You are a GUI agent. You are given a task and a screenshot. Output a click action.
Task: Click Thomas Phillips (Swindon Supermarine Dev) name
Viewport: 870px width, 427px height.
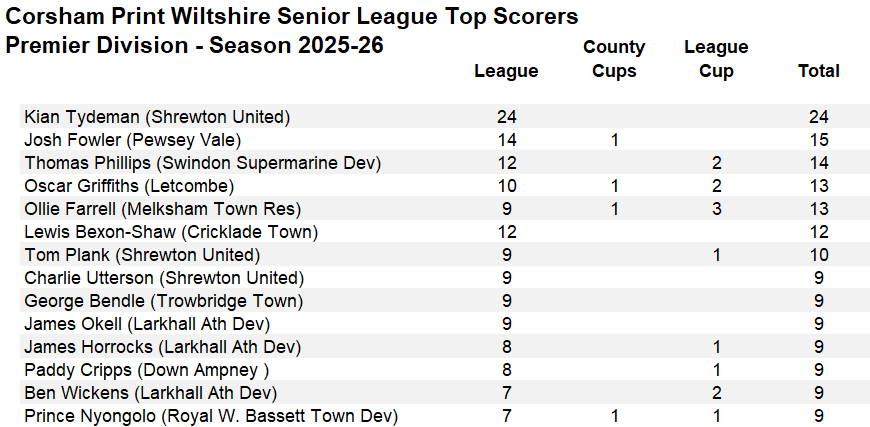pyautogui.click(x=202, y=163)
